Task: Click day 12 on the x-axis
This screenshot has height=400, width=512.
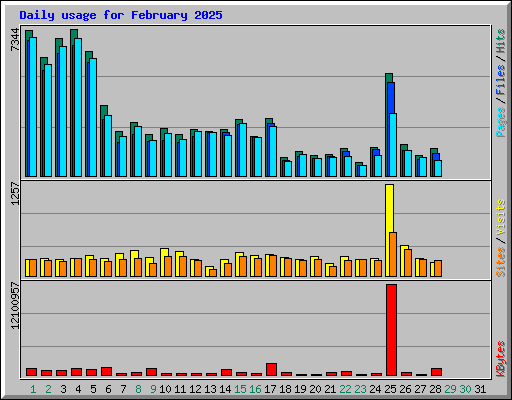Action: [x=195, y=389]
